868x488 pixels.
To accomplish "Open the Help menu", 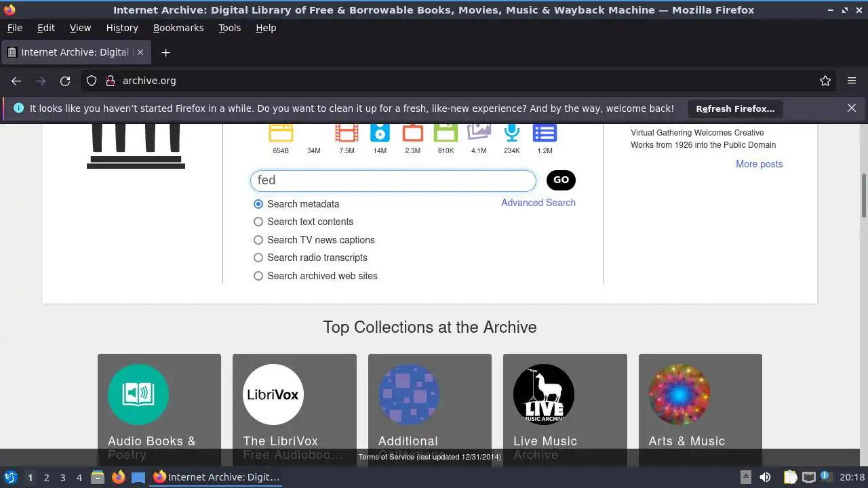I will [266, 28].
